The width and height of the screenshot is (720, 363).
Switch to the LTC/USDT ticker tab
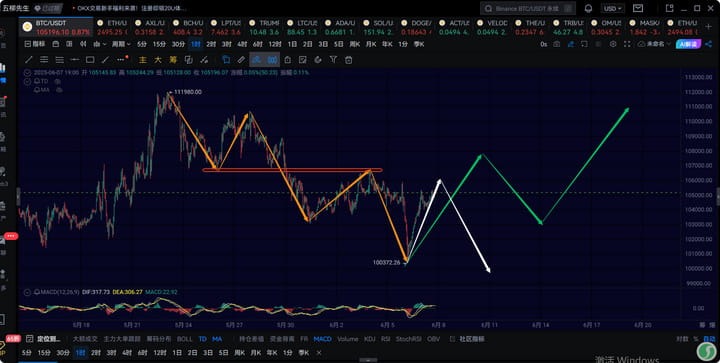click(302, 27)
